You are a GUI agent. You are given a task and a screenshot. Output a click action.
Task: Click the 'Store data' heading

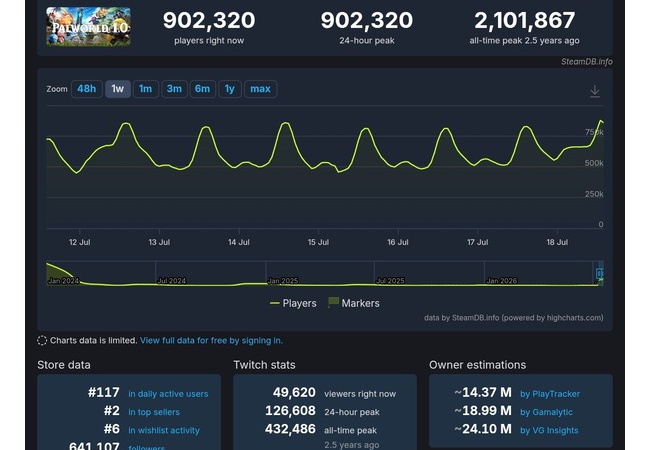point(64,365)
